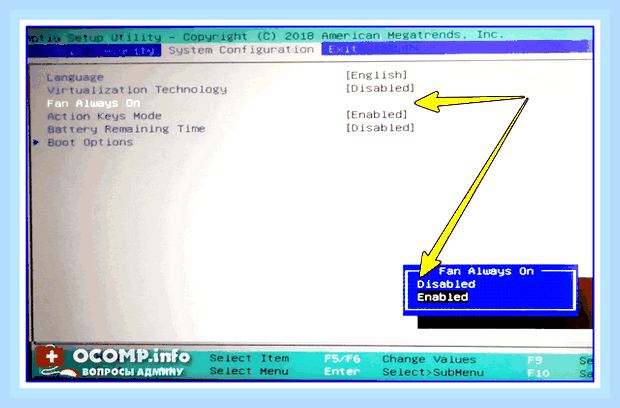This screenshot has height=408, width=620.
Task: Click the Select Item hint text
Action: click(x=250, y=358)
